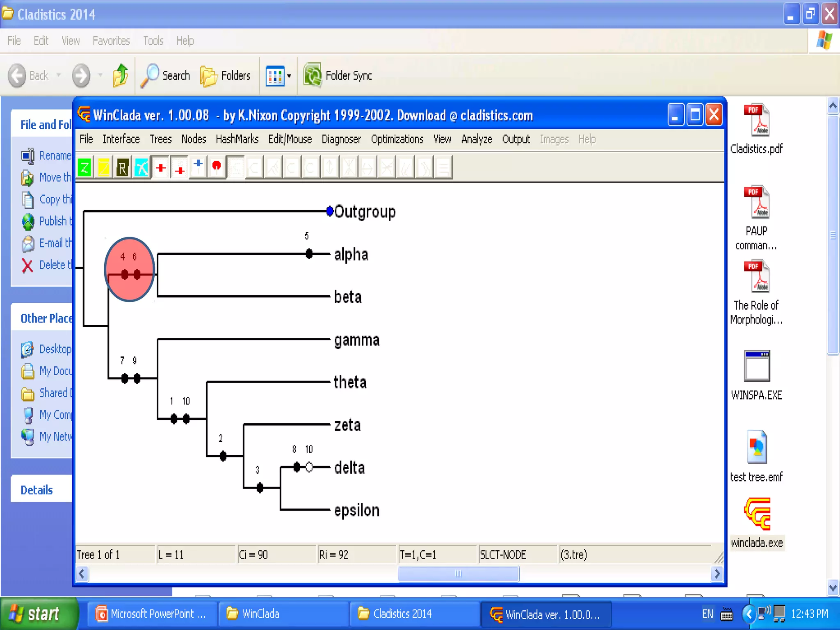The image size is (840, 630).
Task: Click the red circle node toolbar icon
Action: click(217, 167)
